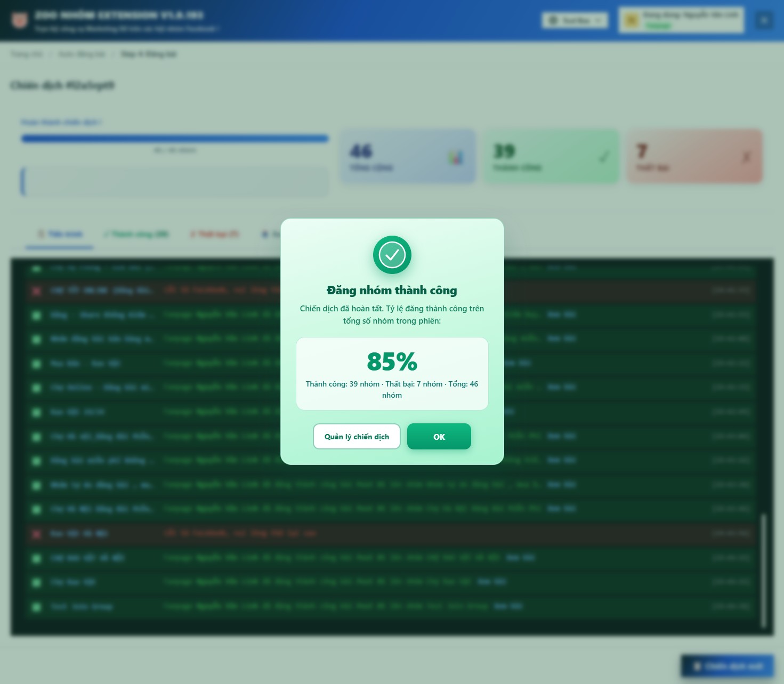Expand the header dropdown left of user badge
This screenshot has height=684, width=784.
point(575,20)
